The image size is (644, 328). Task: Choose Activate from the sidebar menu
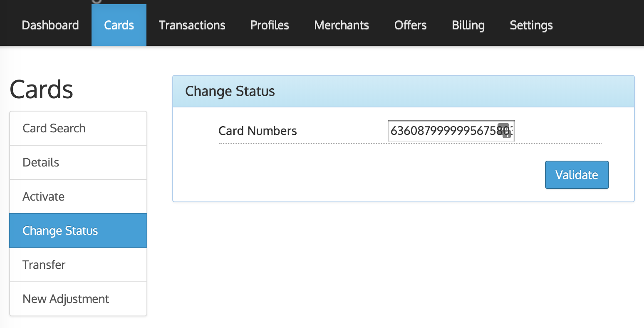point(44,196)
